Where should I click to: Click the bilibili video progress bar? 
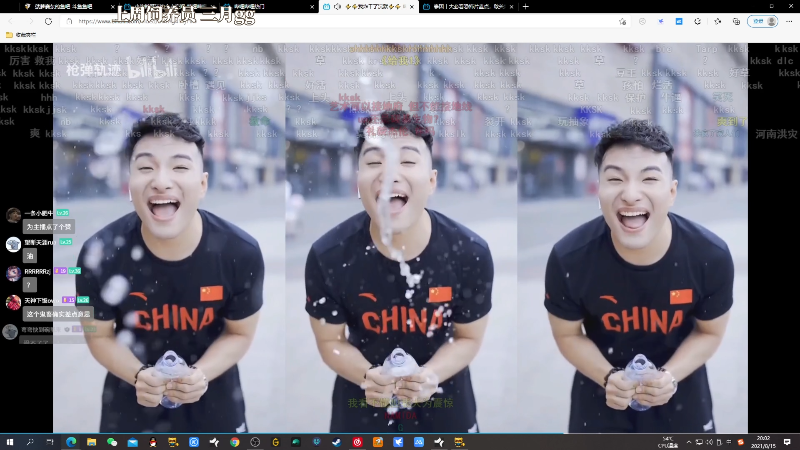(401, 433)
